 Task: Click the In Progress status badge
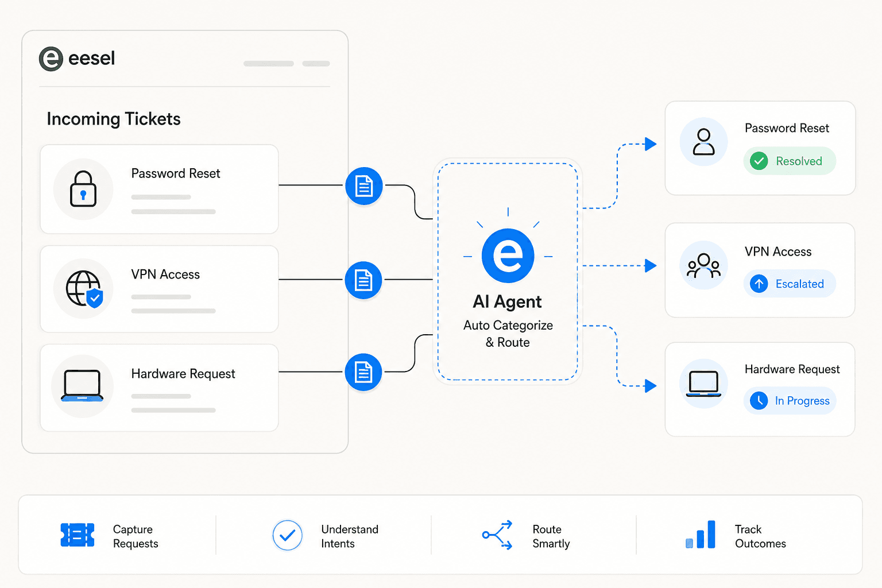pyautogui.click(x=790, y=401)
